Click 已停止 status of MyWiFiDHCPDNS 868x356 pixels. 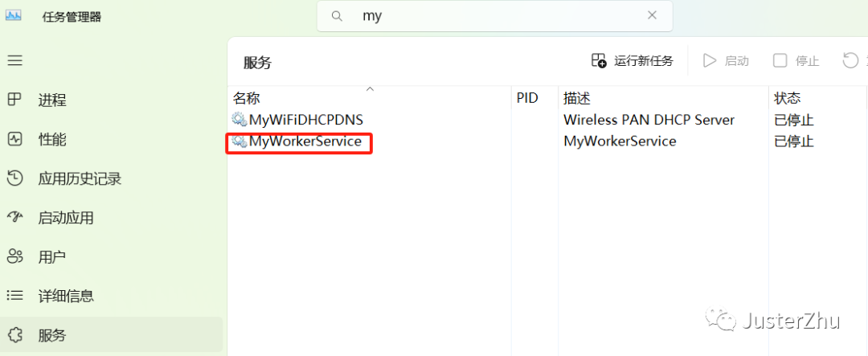pos(794,120)
